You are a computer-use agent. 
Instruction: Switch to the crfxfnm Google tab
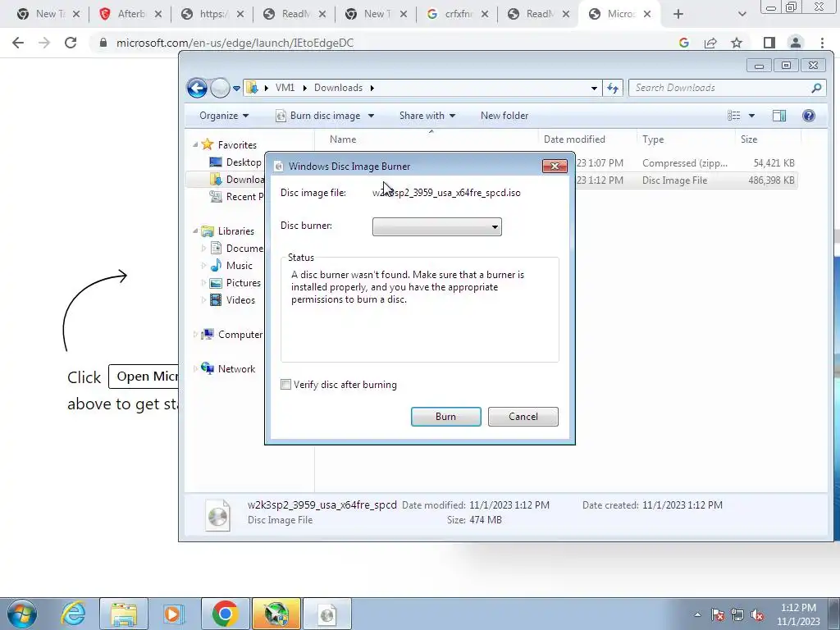point(458,14)
